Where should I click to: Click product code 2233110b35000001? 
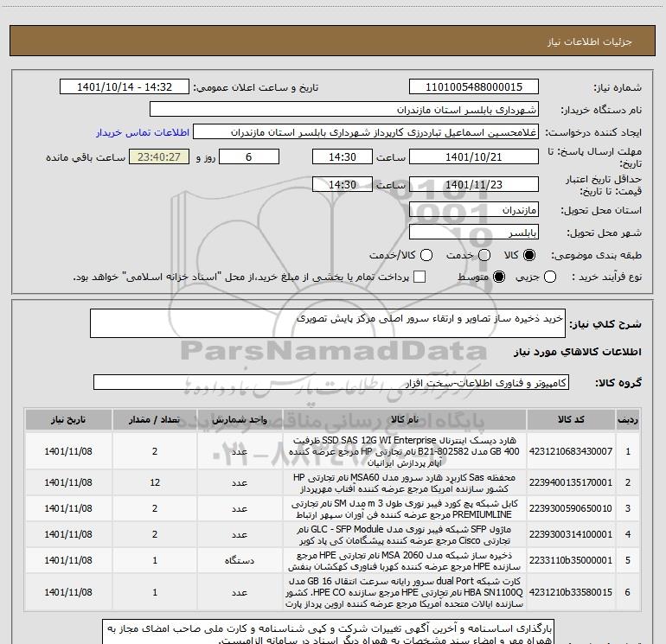point(571,560)
